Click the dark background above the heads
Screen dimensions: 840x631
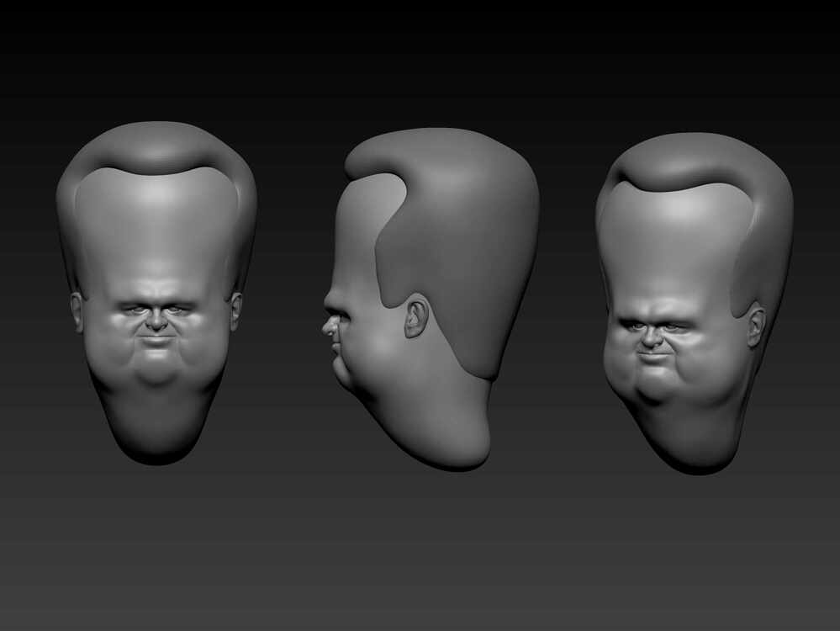(420, 50)
